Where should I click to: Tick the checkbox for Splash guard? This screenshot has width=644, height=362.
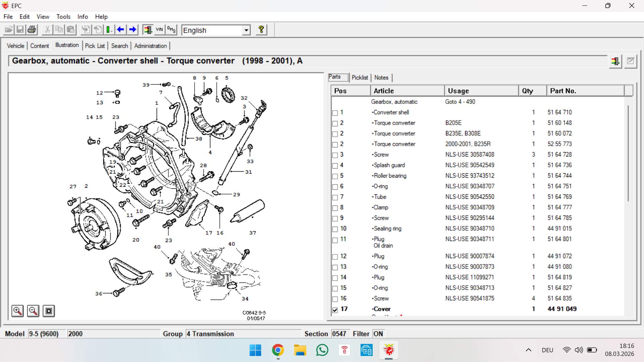click(x=335, y=166)
